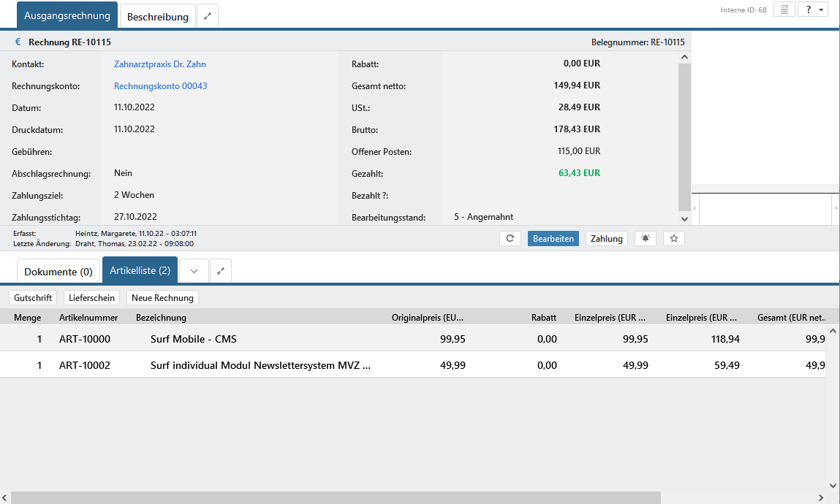The image size is (840, 504).
Task: Click the horizontal scrollbar at the bottom
Action: [x=336, y=497]
